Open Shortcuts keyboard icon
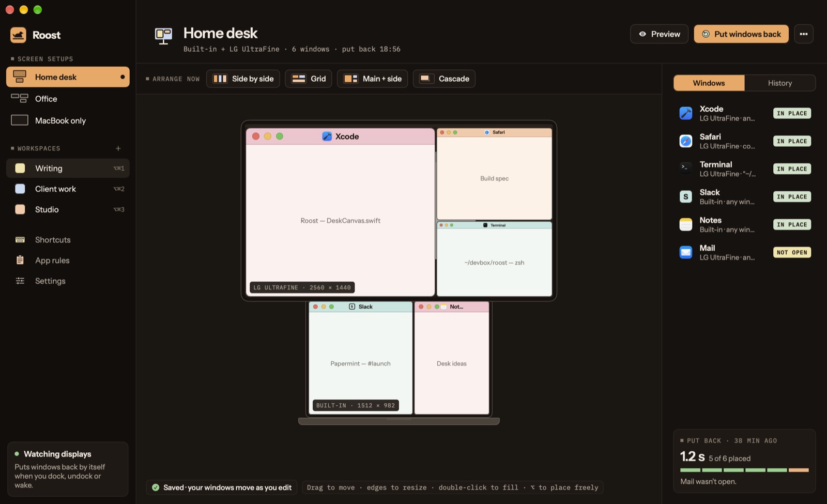Screen dimensions: 827x504 tap(20, 240)
